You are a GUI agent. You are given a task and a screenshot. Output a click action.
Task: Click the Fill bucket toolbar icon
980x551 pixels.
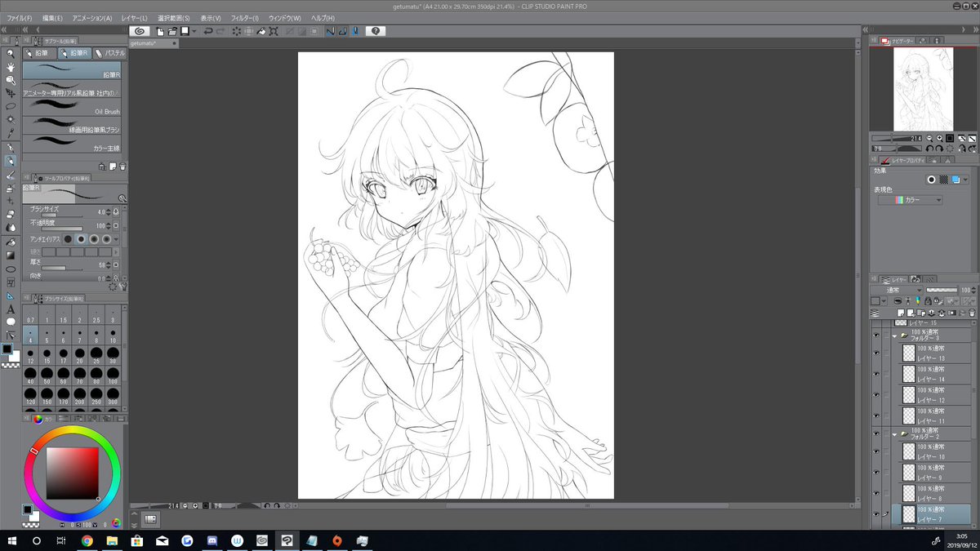[262, 31]
